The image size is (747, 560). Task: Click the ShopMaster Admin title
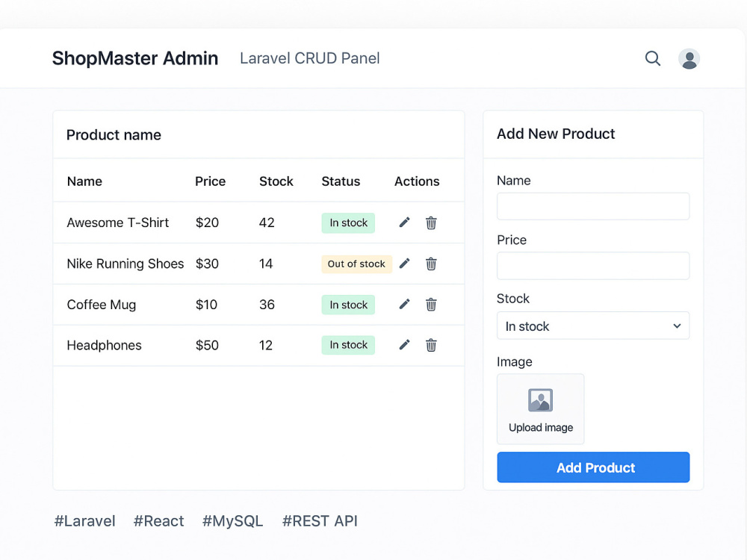coord(134,58)
